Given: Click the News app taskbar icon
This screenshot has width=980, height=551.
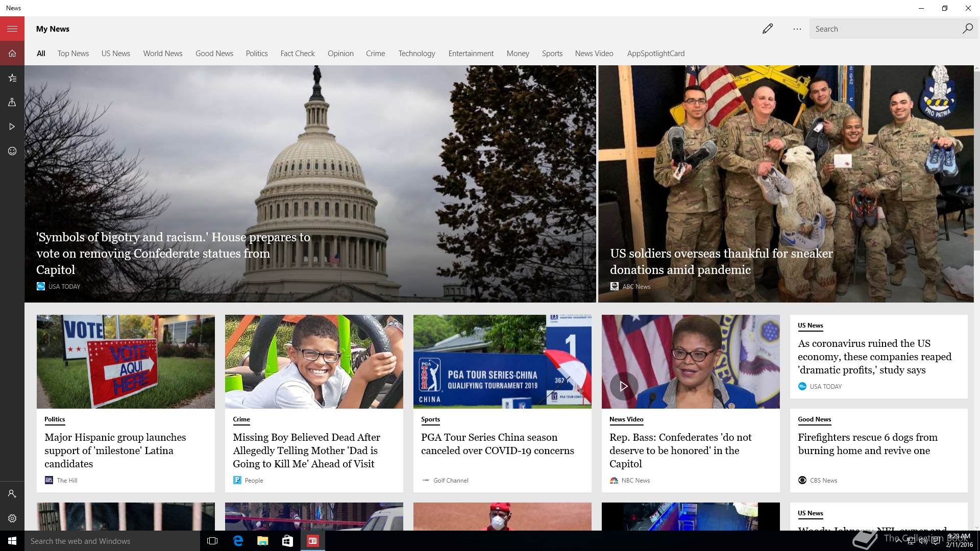Looking at the screenshot, I should point(312,541).
